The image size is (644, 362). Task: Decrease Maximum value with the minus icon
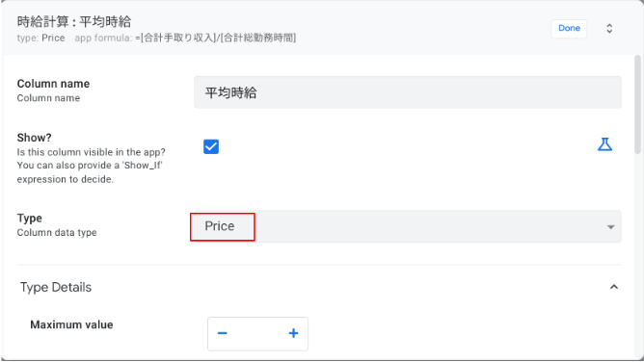222,333
